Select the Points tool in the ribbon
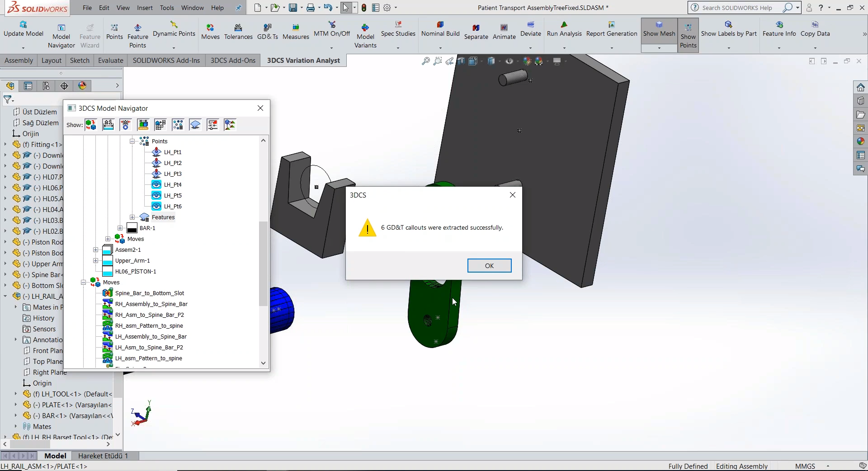The image size is (868, 471). coord(114,32)
